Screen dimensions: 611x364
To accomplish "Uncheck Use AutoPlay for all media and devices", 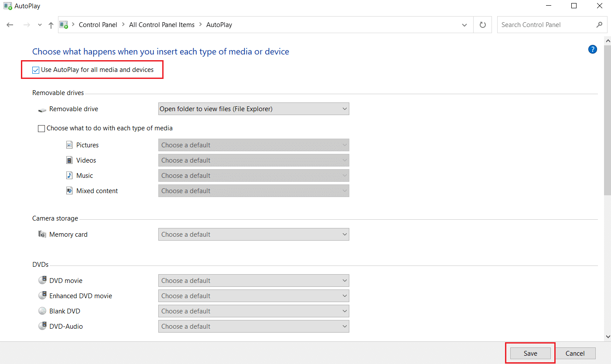I will click(36, 70).
